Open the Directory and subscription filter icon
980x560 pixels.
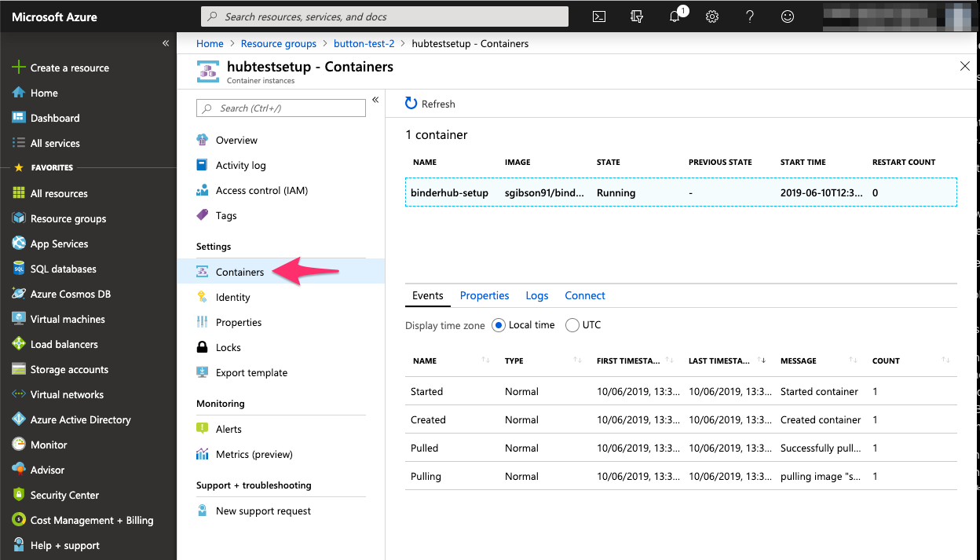(637, 16)
